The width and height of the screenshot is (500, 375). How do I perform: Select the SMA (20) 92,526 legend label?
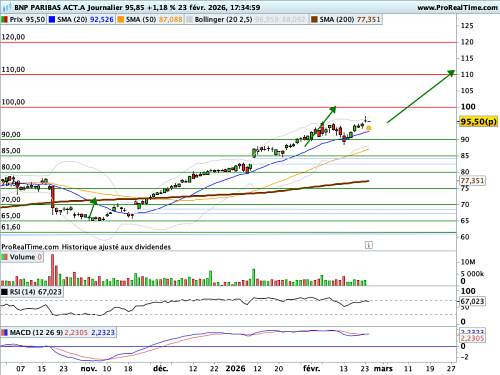85,19
